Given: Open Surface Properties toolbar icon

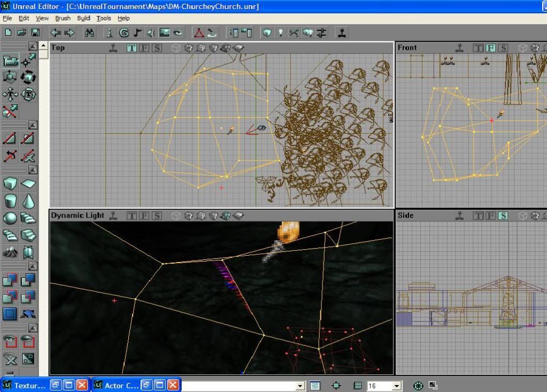Looking at the screenshot, I should 246,33.
